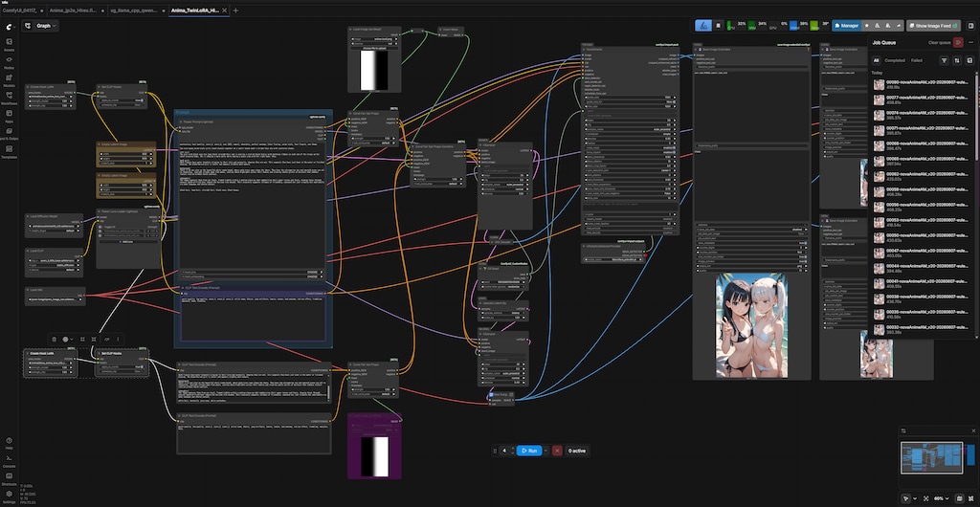Open the 60% zoom level dropdown
The image size is (980, 507).
pos(940,498)
